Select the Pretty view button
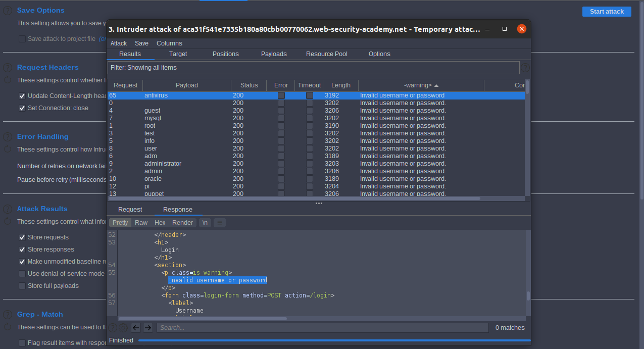The image size is (644, 349). (120, 223)
